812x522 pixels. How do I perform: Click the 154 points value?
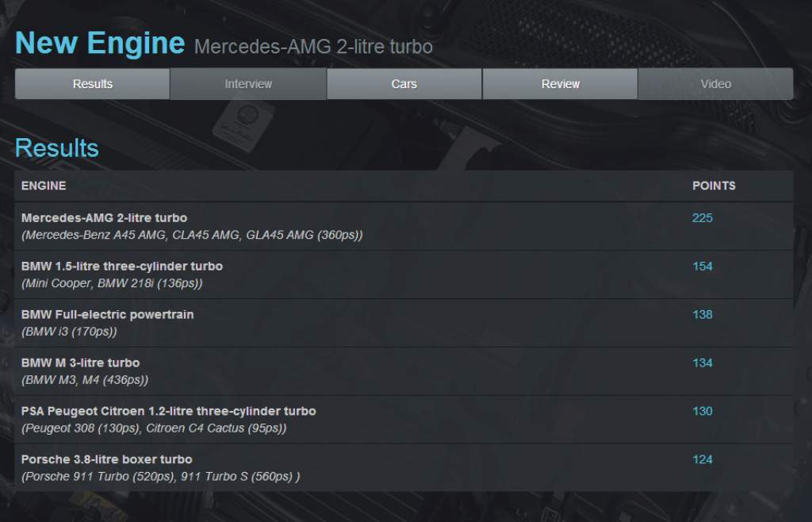point(703,267)
